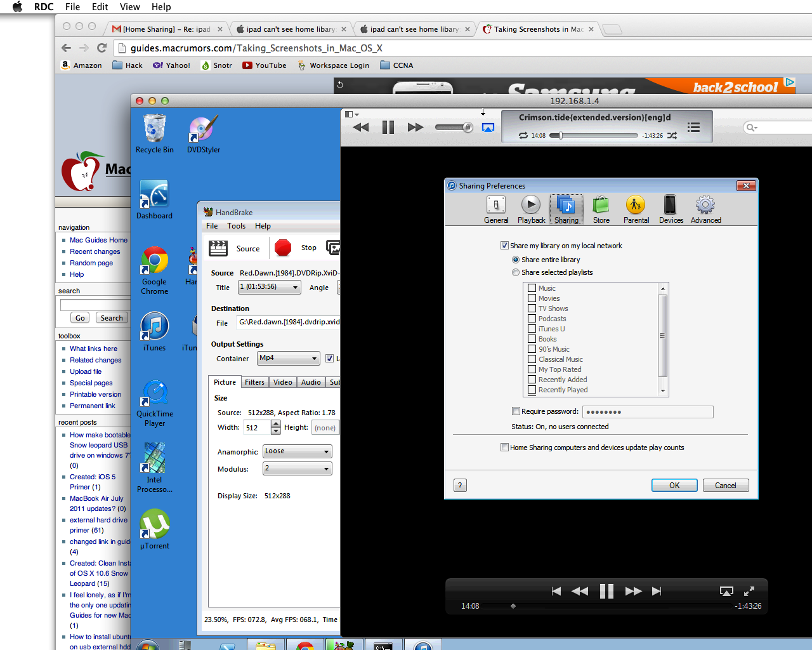This screenshot has width=812, height=650.
Task: Switch to the Home Sharing Gmail browser tab
Action: tap(166, 29)
